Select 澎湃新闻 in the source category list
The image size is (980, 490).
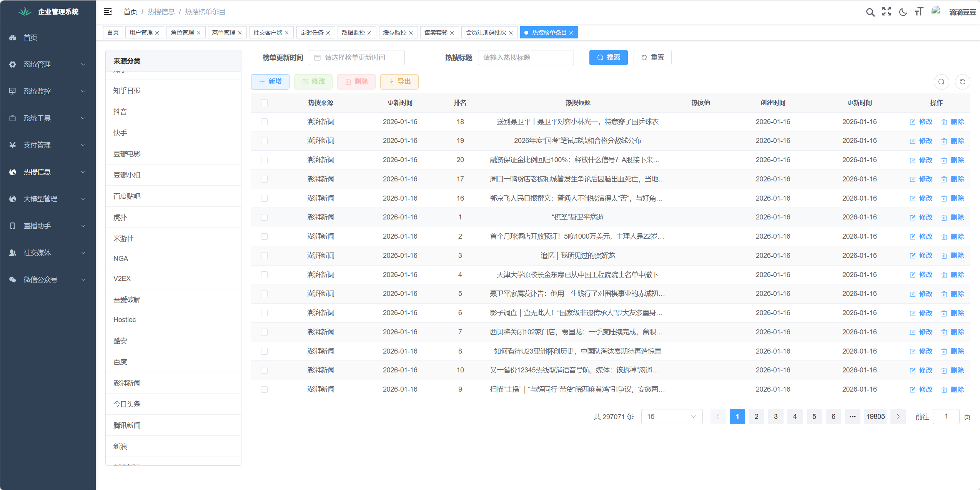[x=127, y=383]
